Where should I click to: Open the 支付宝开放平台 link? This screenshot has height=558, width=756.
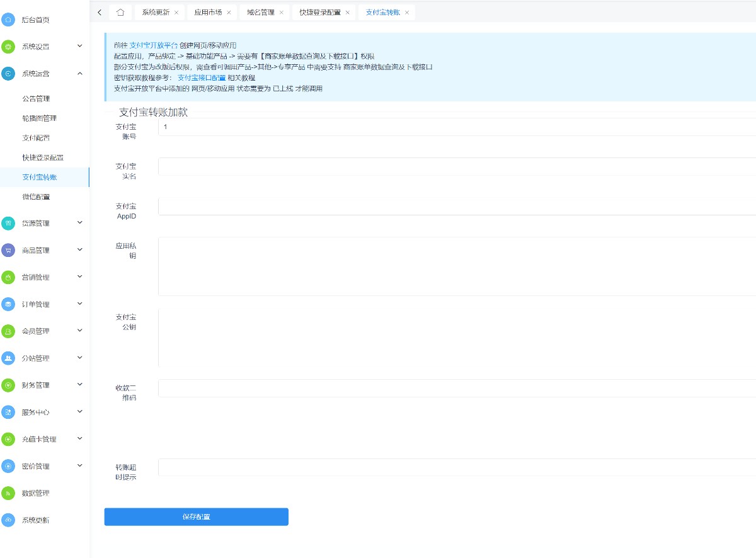(153, 45)
